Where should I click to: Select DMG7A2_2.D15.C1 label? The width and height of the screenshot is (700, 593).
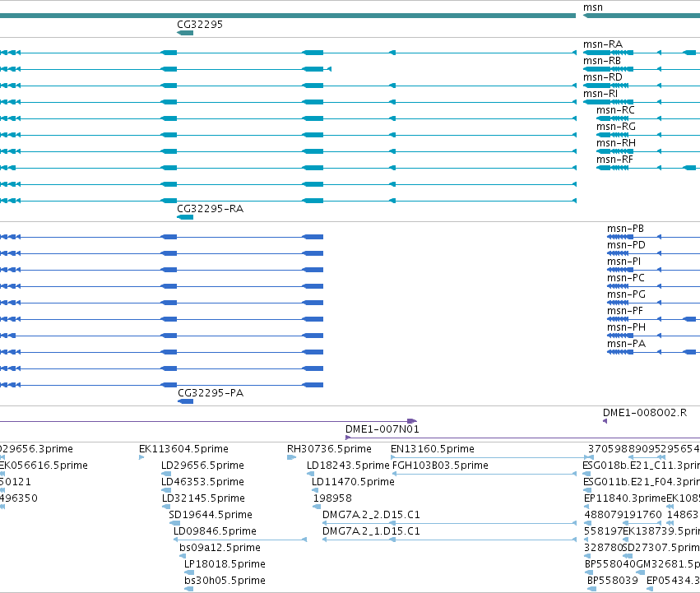pos(371,515)
